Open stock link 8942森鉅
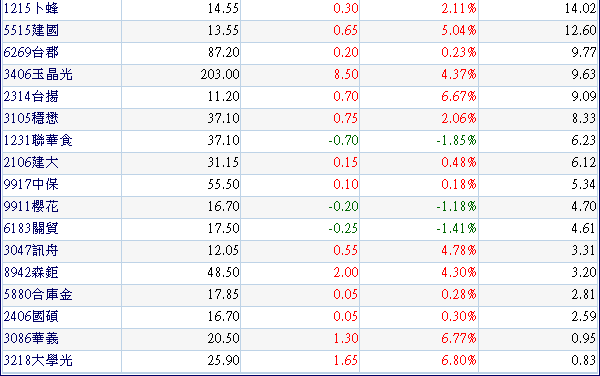This screenshot has width=600, height=376. point(31,272)
